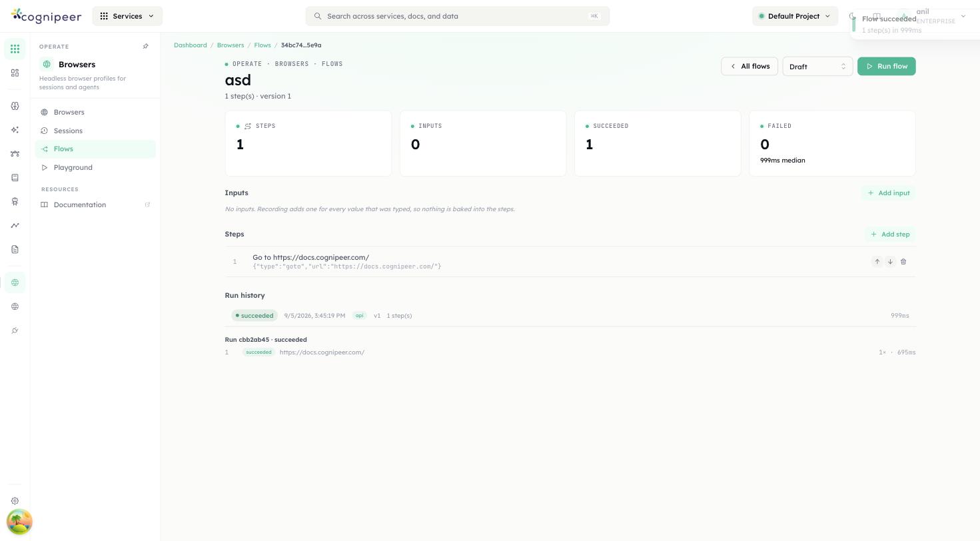Select Flows in the sidebar

(x=95, y=149)
